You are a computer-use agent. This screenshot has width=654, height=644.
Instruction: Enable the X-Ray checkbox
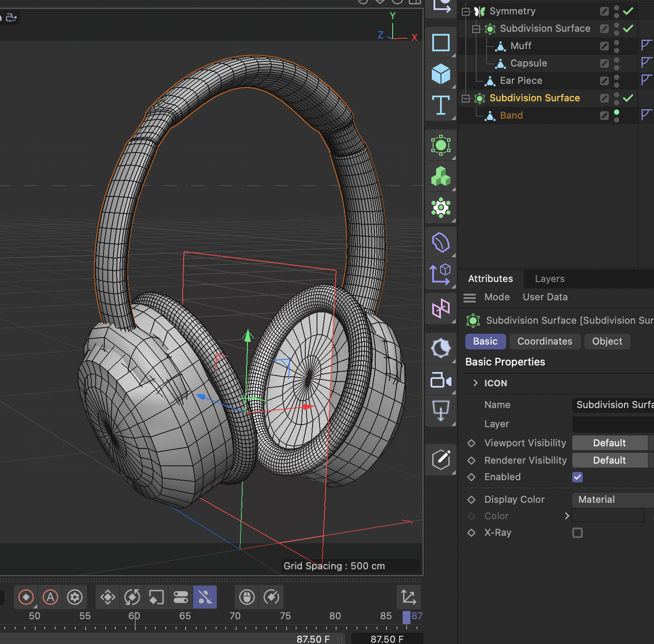click(577, 533)
